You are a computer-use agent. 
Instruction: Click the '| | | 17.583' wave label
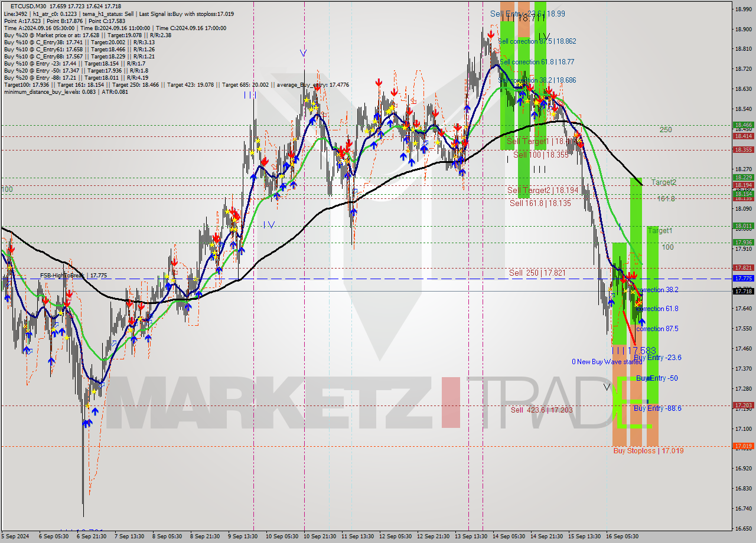pos(635,351)
